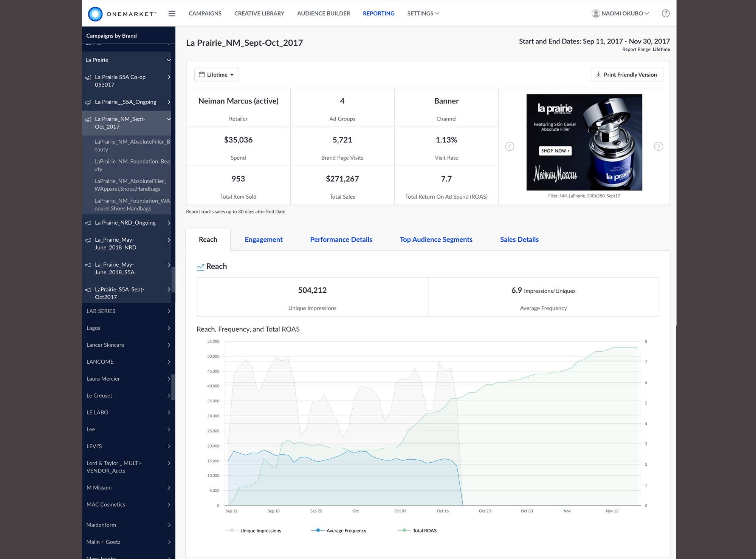Click the 504,212 Unique Impressions value
The width and height of the screenshot is (756, 559).
pos(312,290)
